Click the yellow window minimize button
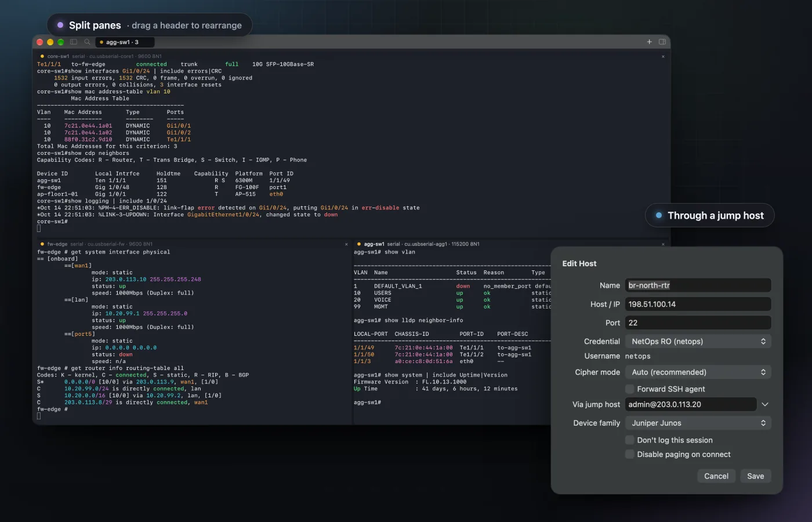Screen dimensions: 812x522 (50, 42)
